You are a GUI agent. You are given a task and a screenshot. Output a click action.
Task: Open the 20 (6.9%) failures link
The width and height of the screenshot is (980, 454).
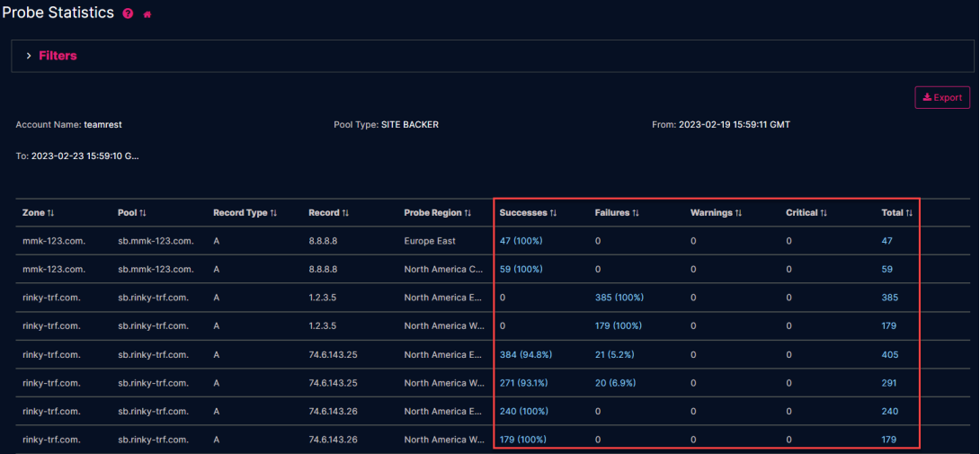click(616, 383)
